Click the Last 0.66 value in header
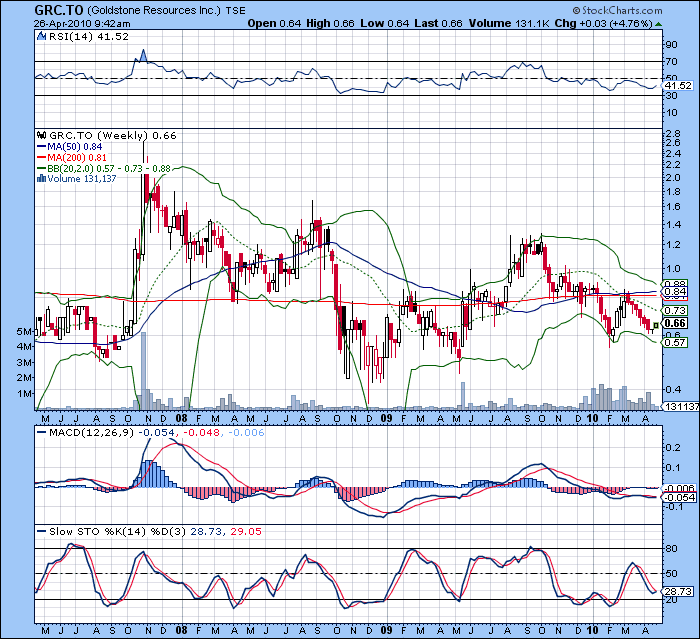 pyautogui.click(x=438, y=23)
